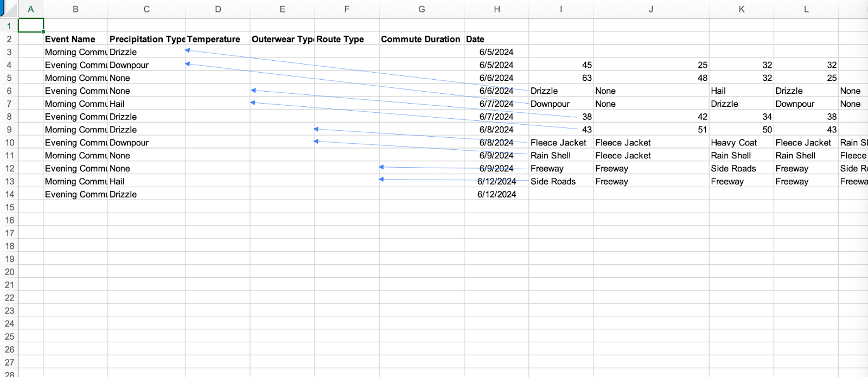Select the Temperature header cell
This screenshot has width=868, height=377.
click(217, 39)
